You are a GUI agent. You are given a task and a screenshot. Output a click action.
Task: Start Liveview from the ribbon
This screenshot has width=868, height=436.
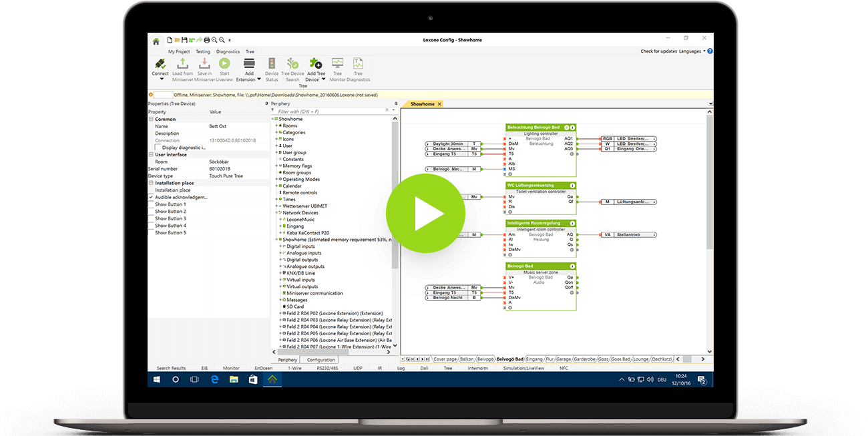click(224, 63)
